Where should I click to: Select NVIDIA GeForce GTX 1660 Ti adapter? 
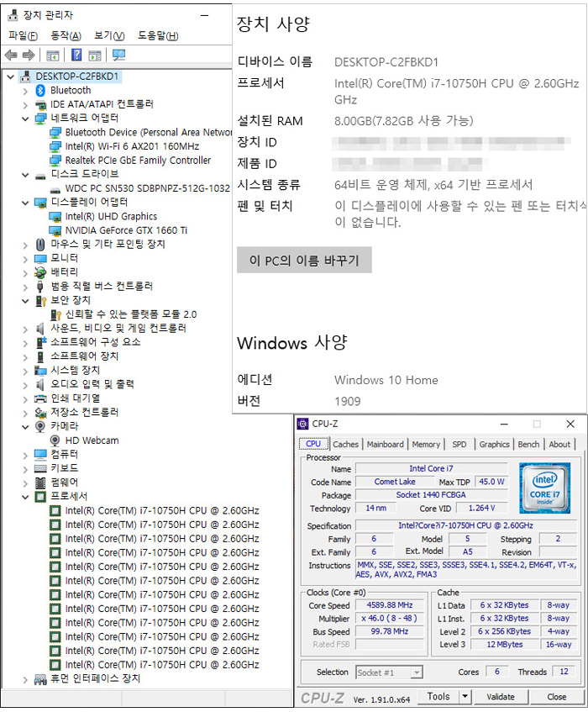click(126, 230)
